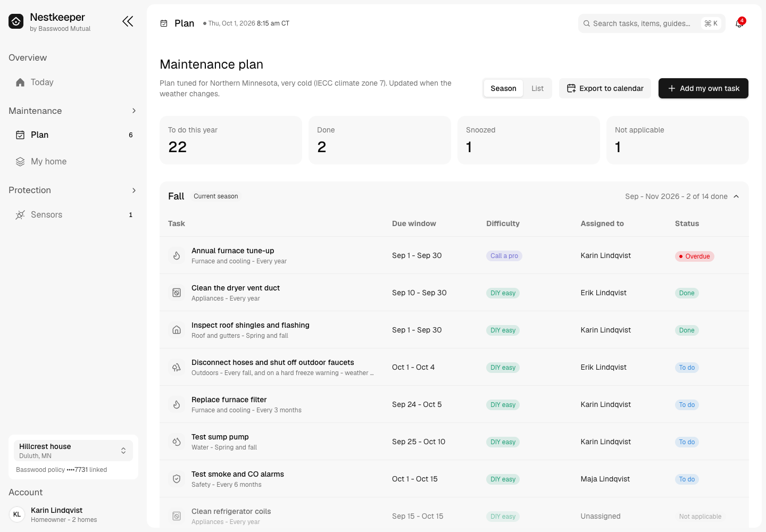
Task: Click To do status for Replace furnace filter
Action: (687, 405)
